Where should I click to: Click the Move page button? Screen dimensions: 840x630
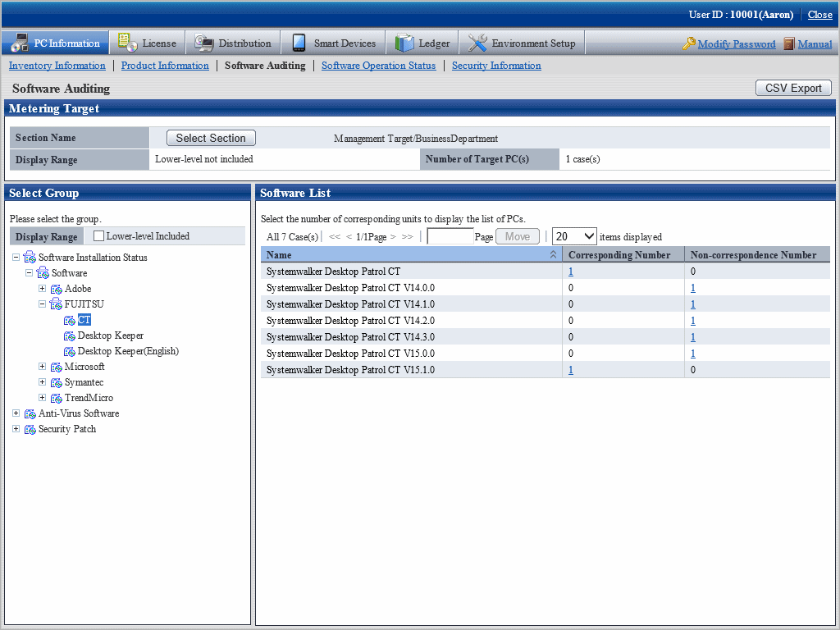click(518, 236)
